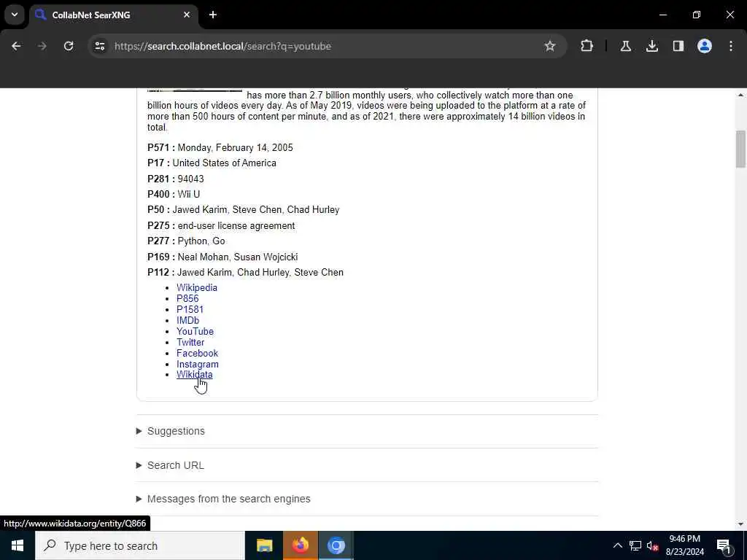Click the P400 value 'Wii U'
Image resolution: width=747 pixels, height=560 pixels.
coord(189,194)
